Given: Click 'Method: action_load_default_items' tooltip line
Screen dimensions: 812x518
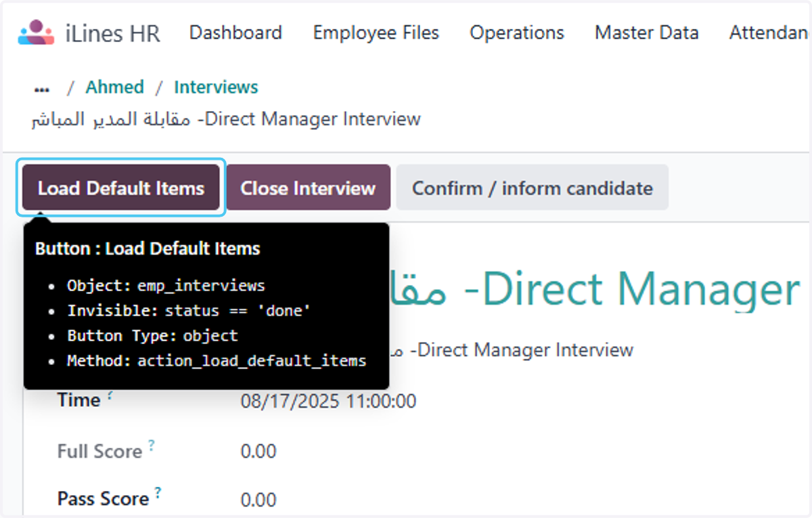Looking at the screenshot, I should [217, 361].
